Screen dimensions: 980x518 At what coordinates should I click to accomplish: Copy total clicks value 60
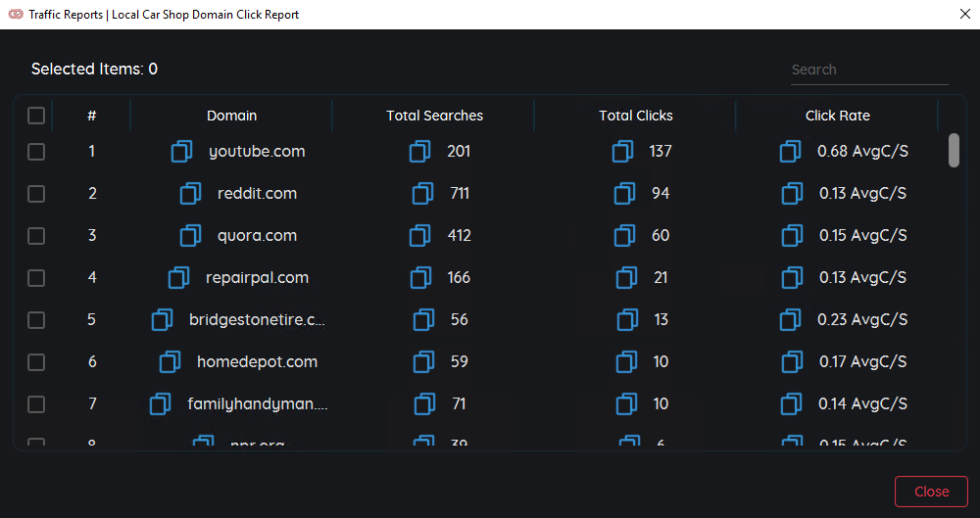(x=625, y=236)
